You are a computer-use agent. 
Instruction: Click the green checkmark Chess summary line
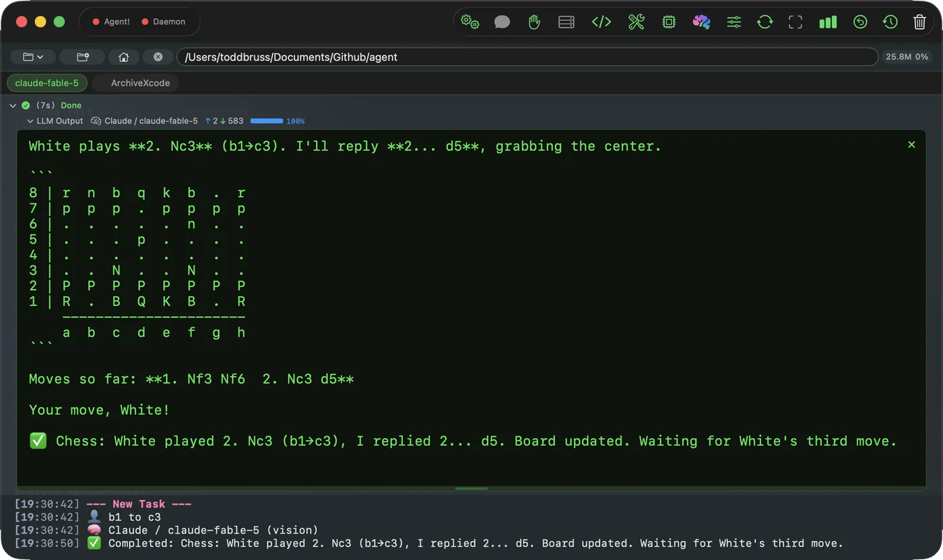pyautogui.click(x=463, y=442)
